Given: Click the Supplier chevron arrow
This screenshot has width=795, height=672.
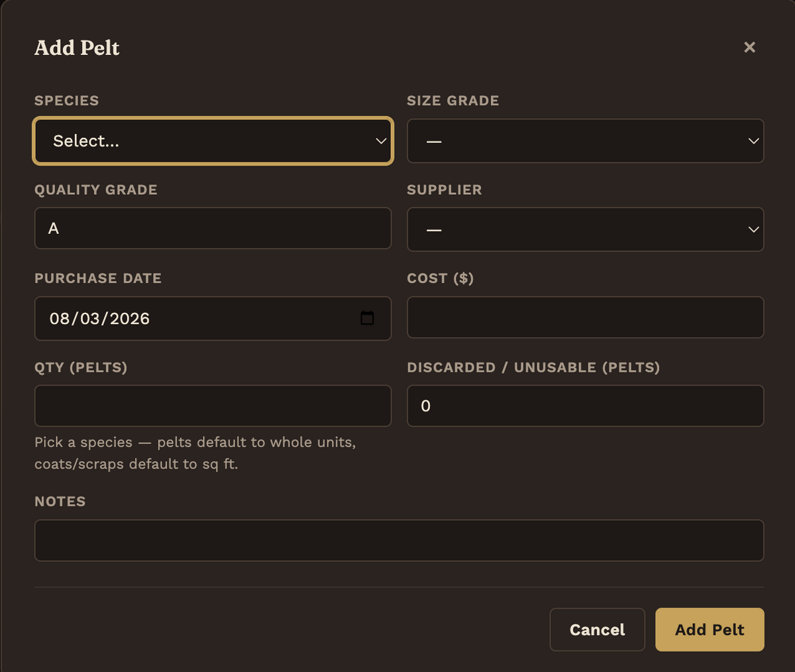Looking at the screenshot, I should point(753,229).
